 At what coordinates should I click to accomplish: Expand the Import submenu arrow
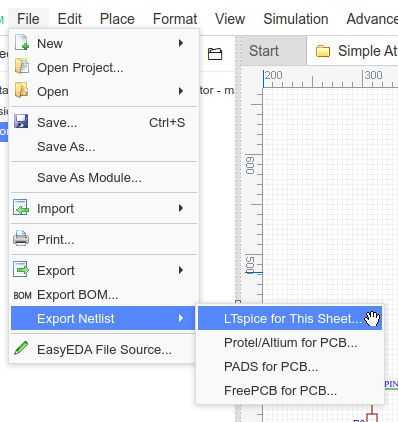click(181, 208)
